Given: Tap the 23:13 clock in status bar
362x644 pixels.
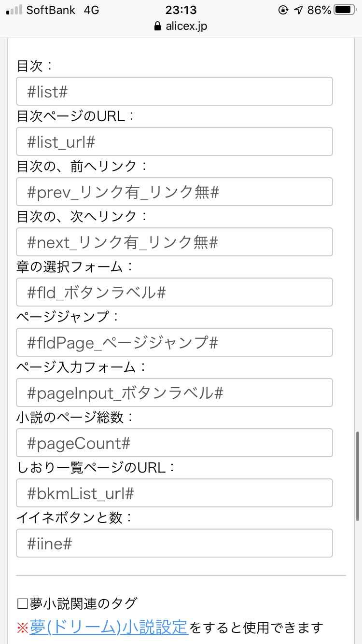Looking at the screenshot, I should click(x=181, y=10).
